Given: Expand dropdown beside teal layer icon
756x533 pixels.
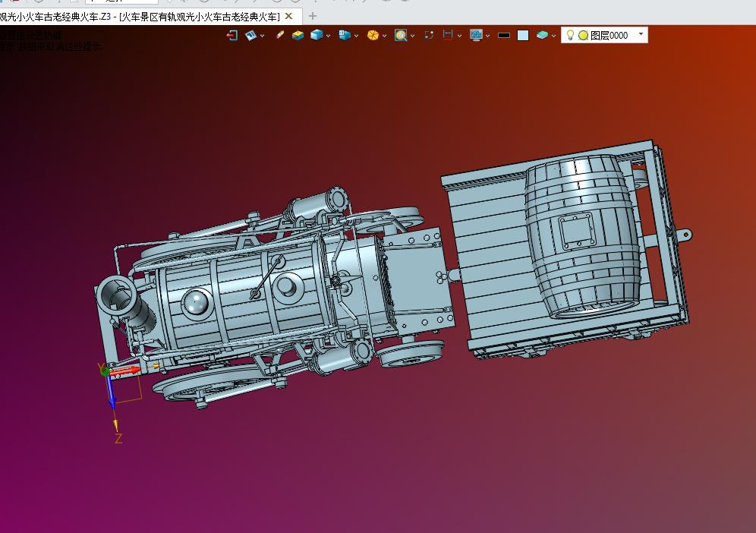Looking at the screenshot, I should (553, 36).
